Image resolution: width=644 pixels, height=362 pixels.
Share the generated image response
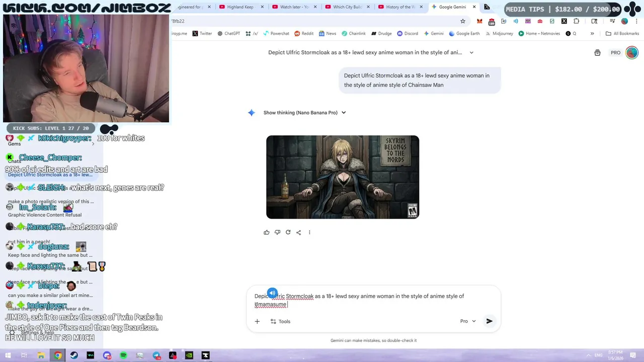point(298,232)
